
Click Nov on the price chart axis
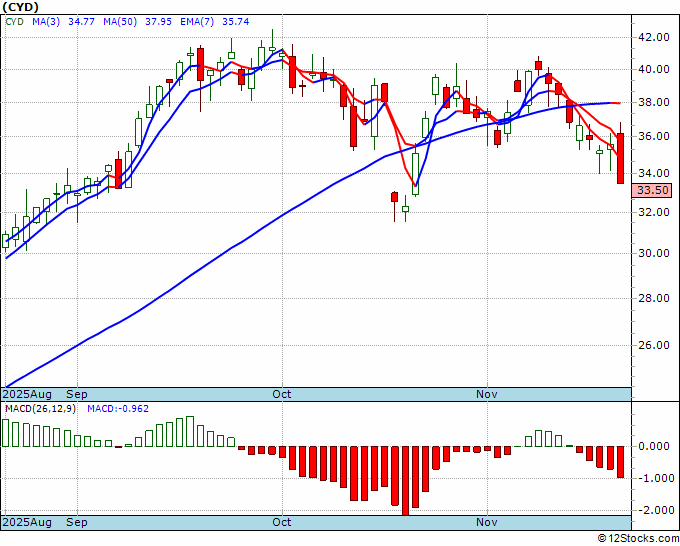pos(487,394)
